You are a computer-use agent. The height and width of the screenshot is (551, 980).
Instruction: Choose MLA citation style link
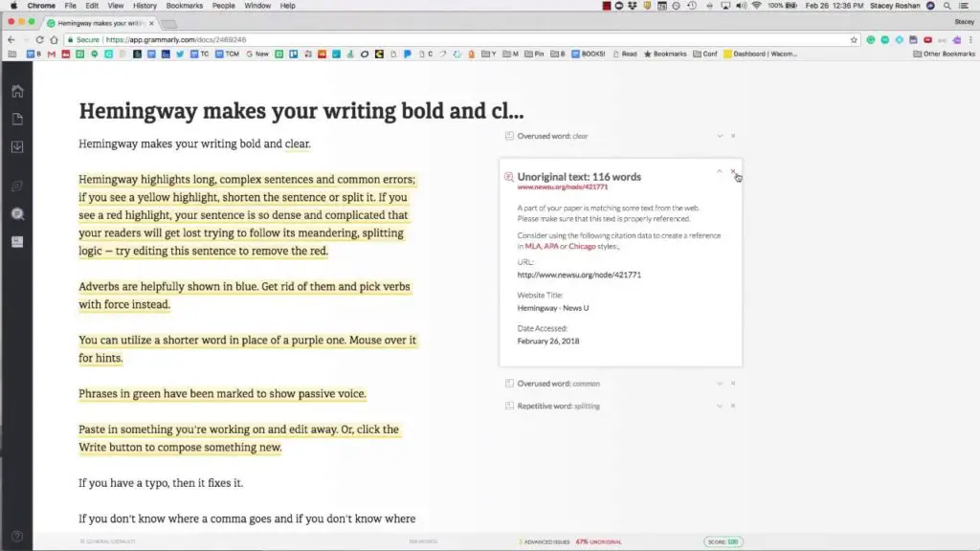tap(532, 246)
